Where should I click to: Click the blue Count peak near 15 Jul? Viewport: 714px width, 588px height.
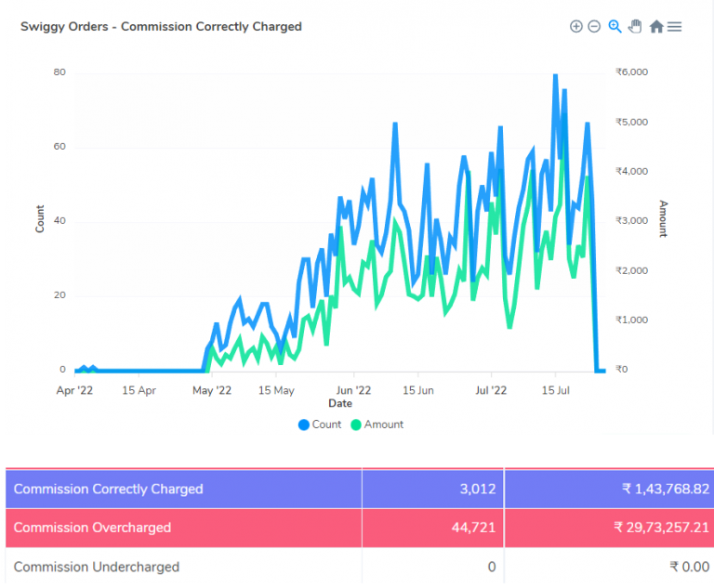click(x=555, y=75)
